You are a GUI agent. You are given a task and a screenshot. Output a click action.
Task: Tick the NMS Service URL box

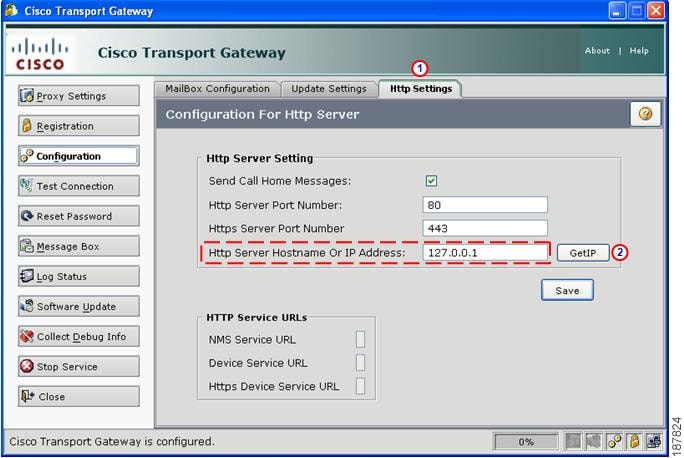tap(360, 339)
